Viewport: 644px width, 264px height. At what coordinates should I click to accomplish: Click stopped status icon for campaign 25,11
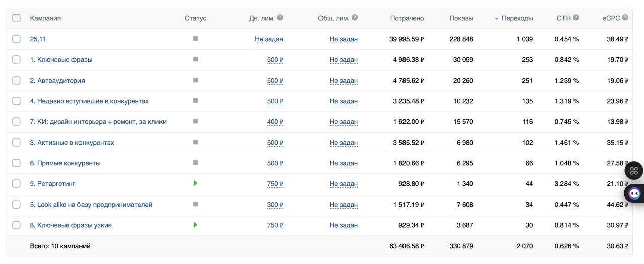pyautogui.click(x=195, y=38)
